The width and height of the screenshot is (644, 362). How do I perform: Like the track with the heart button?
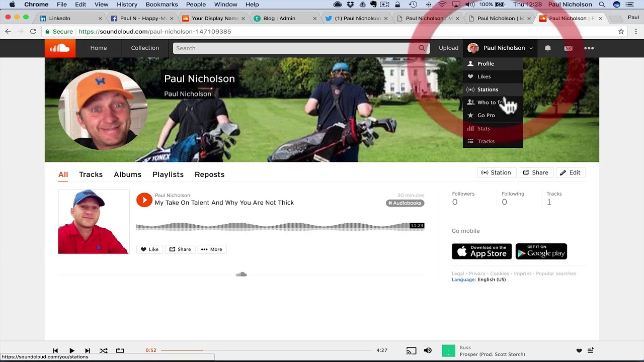[x=149, y=249]
